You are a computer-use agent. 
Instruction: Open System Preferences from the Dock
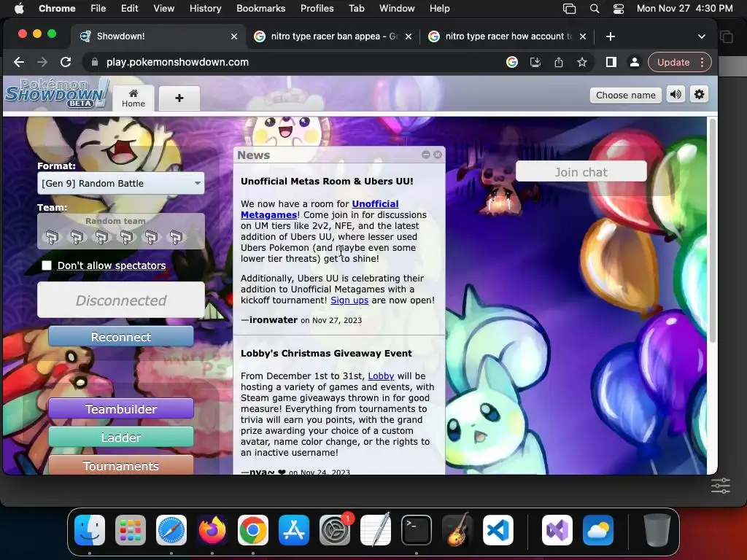(x=335, y=530)
